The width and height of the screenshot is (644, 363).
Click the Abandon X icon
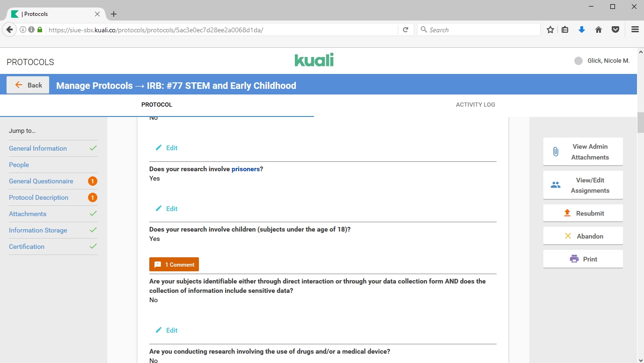pos(568,236)
